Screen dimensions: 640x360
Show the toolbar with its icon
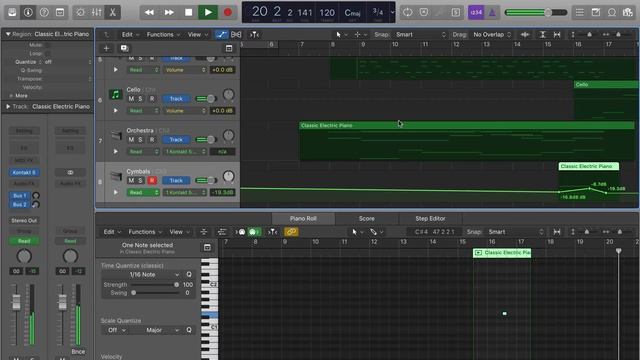pos(60,12)
